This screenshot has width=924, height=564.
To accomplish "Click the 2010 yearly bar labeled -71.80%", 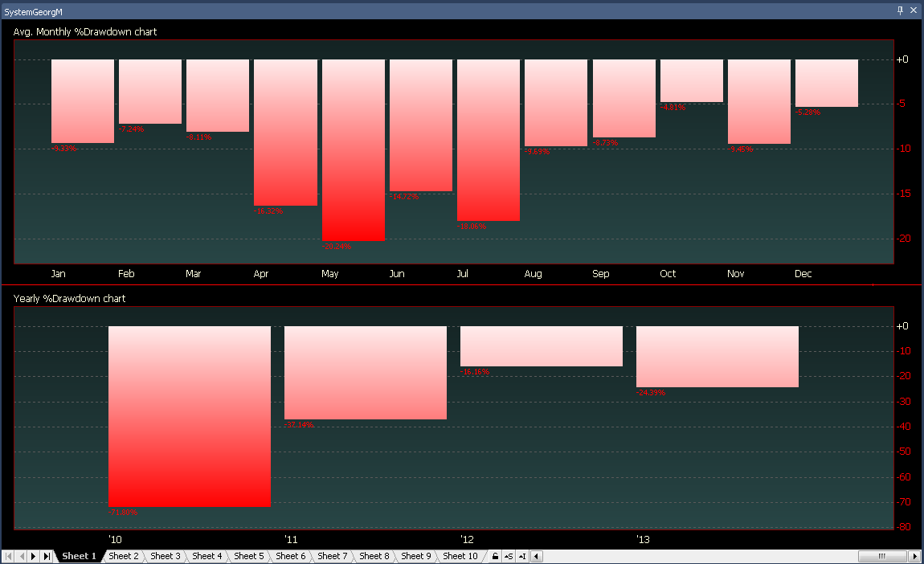I will pos(189,416).
